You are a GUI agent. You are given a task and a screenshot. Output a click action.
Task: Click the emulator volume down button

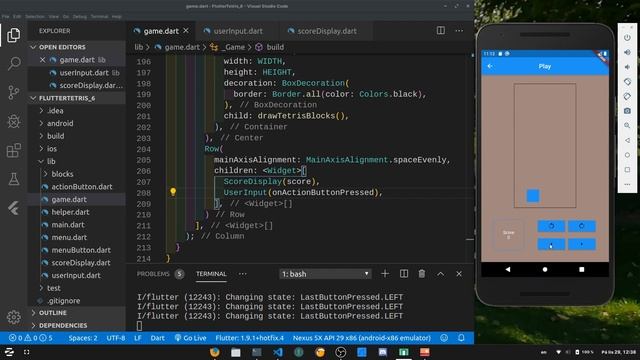coord(627,67)
